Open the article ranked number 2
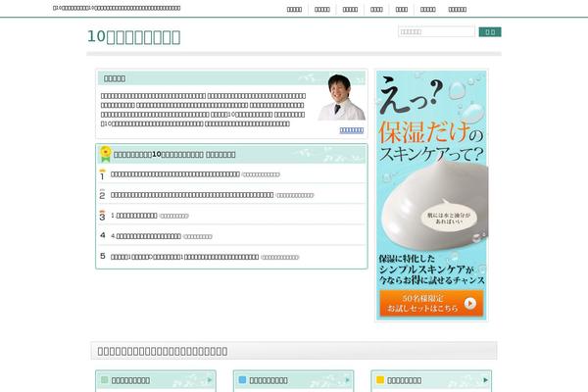588x392 pixels. [192, 195]
